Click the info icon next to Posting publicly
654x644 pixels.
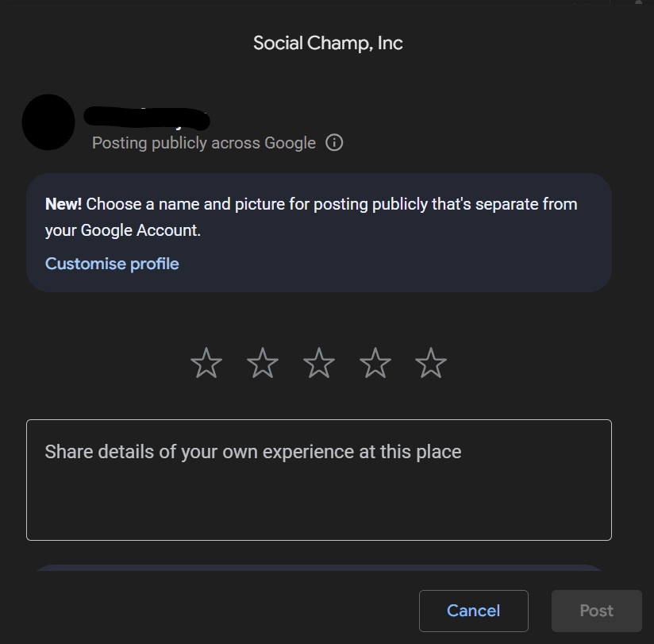coord(334,143)
